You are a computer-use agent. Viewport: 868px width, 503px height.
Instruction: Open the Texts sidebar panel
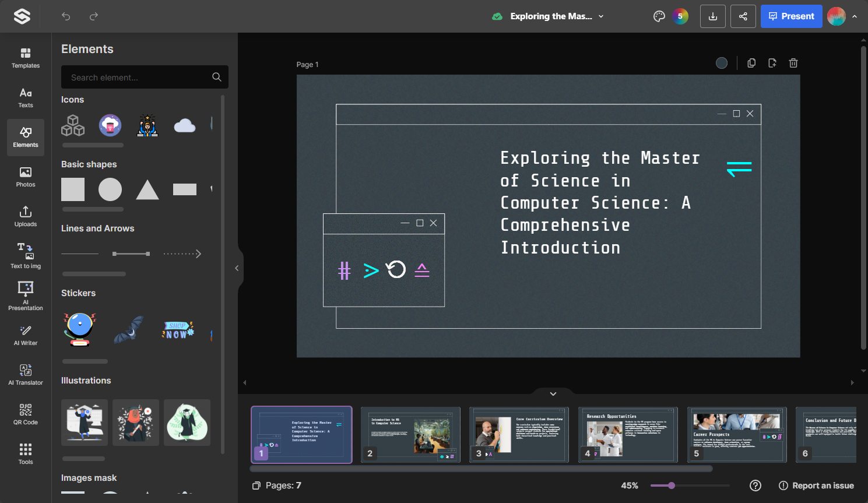pyautogui.click(x=26, y=98)
